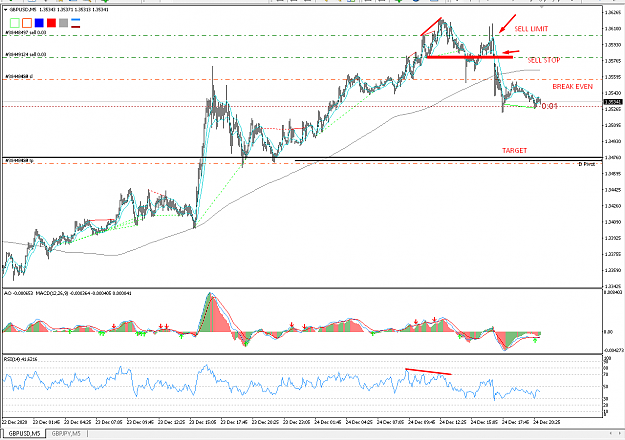The width and height of the screenshot is (625, 440).
Task: Click the 23 Dec 23:05 time axis label
Action: pos(297,422)
